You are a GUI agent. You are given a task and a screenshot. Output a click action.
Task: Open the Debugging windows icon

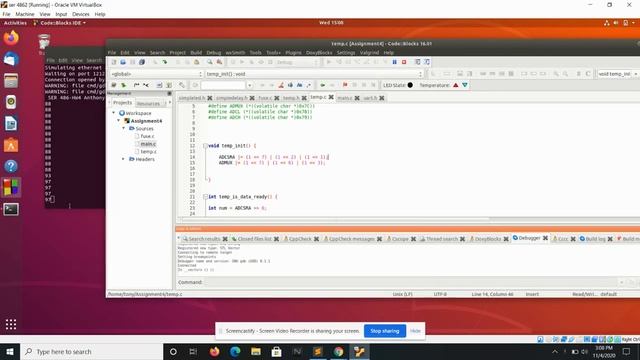pos(417,62)
